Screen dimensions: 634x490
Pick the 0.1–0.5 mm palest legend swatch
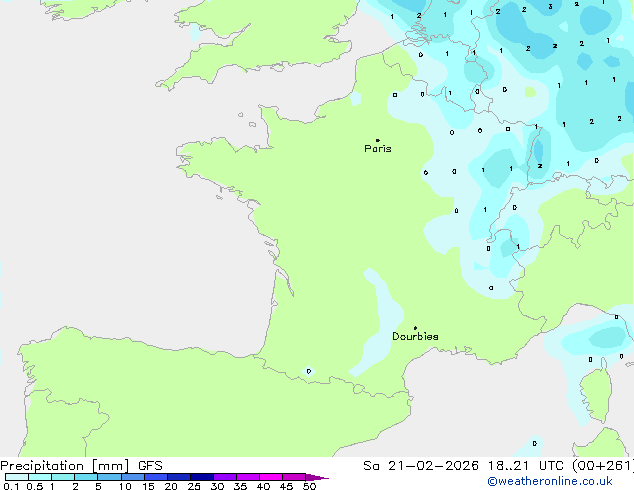coord(17,477)
